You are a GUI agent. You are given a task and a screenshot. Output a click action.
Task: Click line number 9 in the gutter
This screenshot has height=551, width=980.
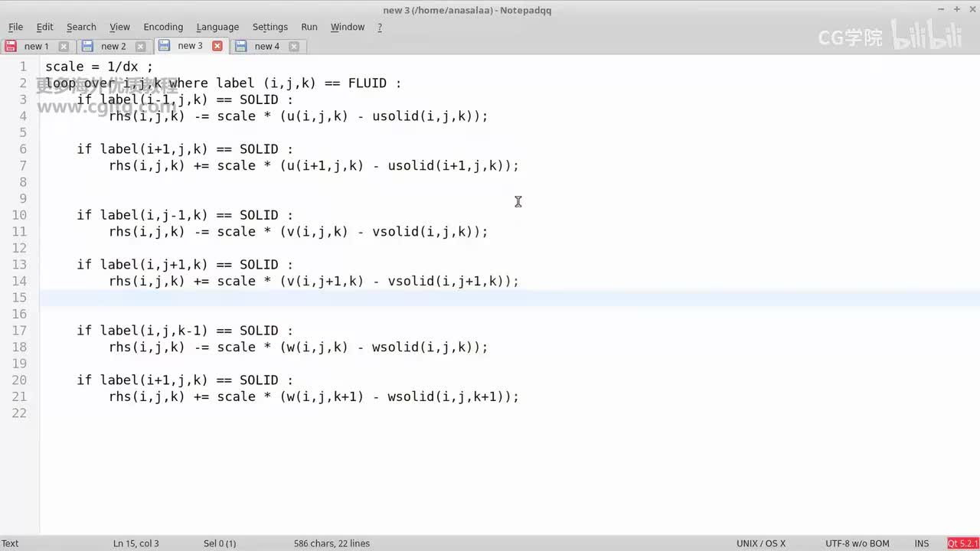click(x=23, y=199)
